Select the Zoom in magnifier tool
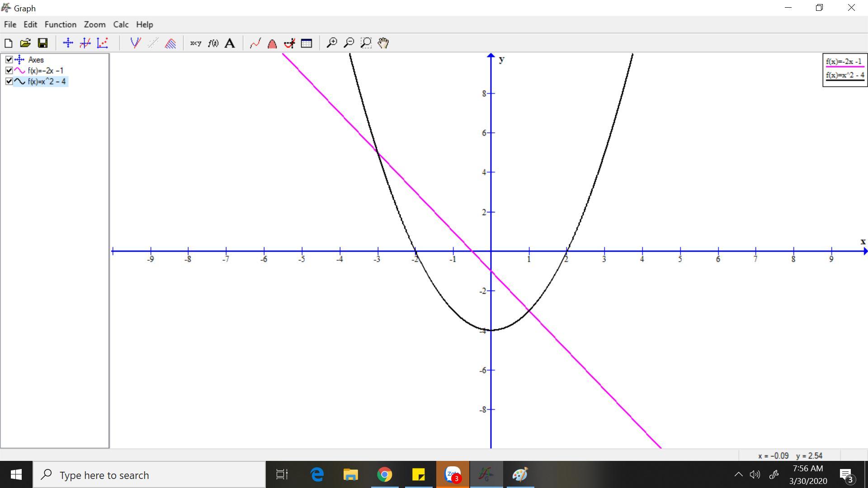Screen dimensions: 868x488 click(x=332, y=43)
